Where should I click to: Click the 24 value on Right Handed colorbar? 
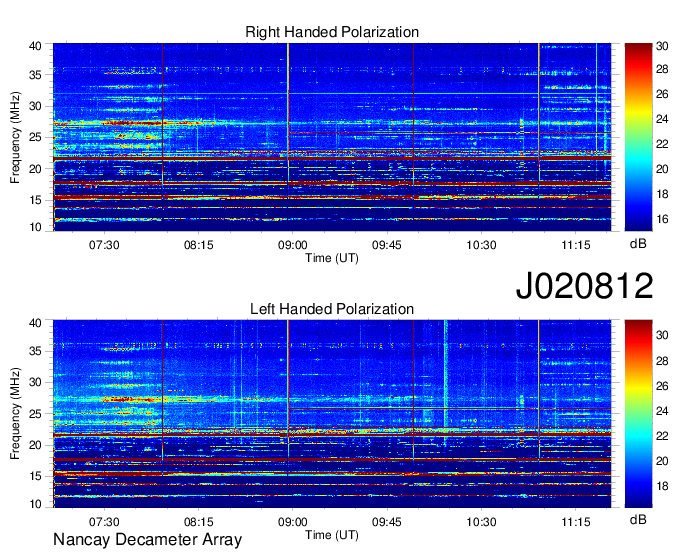662,119
